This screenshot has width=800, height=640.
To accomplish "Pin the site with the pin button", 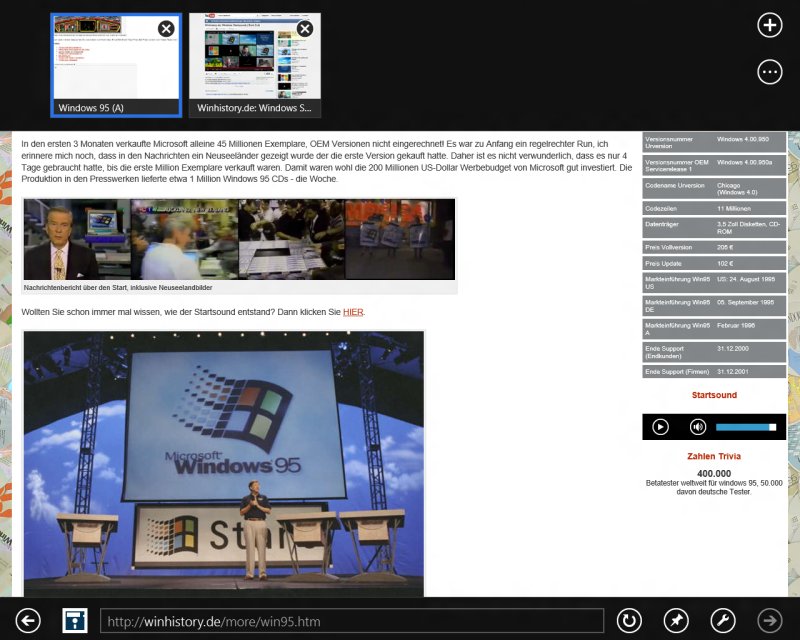I will point(676,621).
